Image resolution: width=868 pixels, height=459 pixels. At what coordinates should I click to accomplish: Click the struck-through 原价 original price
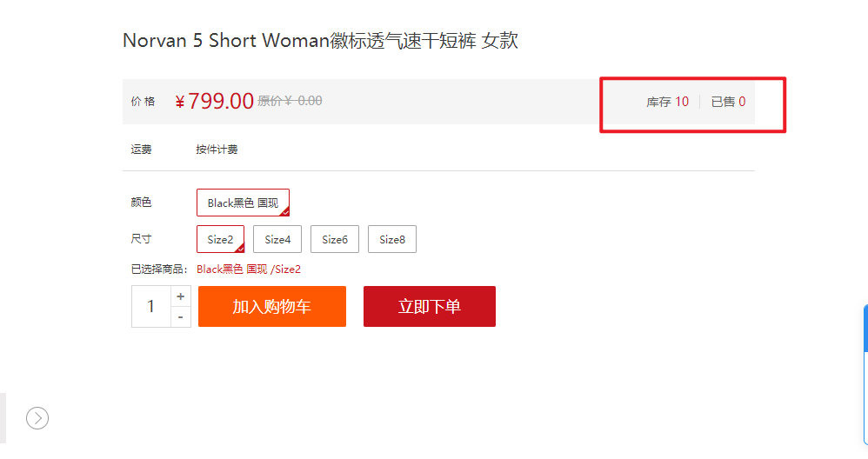coord(290,101)
